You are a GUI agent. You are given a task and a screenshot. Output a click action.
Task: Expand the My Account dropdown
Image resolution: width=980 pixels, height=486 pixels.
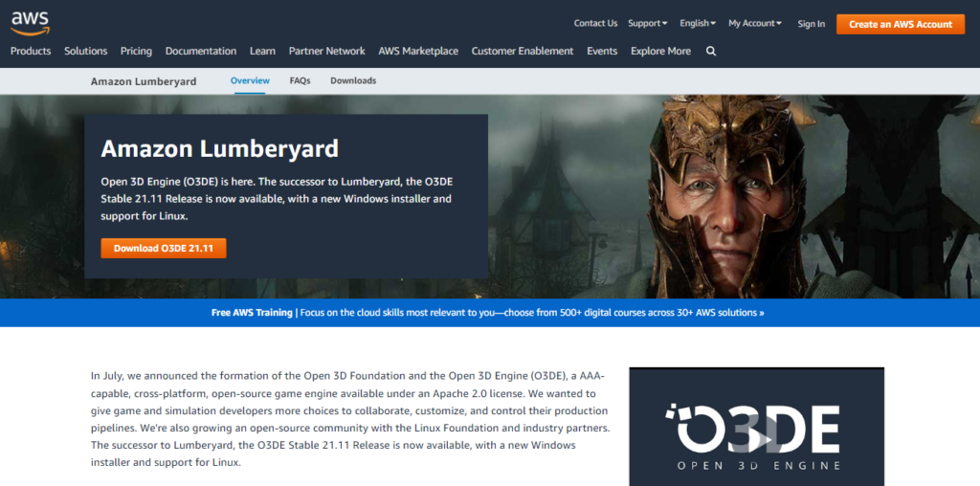[x=754, y=24]
